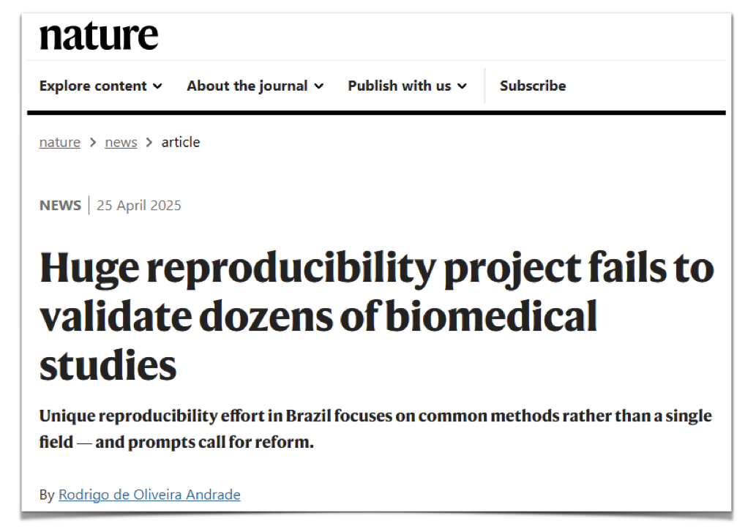This screenshot has height=532, width=756.
Task: Click the Subscribe link
Action: pos(533,86)
